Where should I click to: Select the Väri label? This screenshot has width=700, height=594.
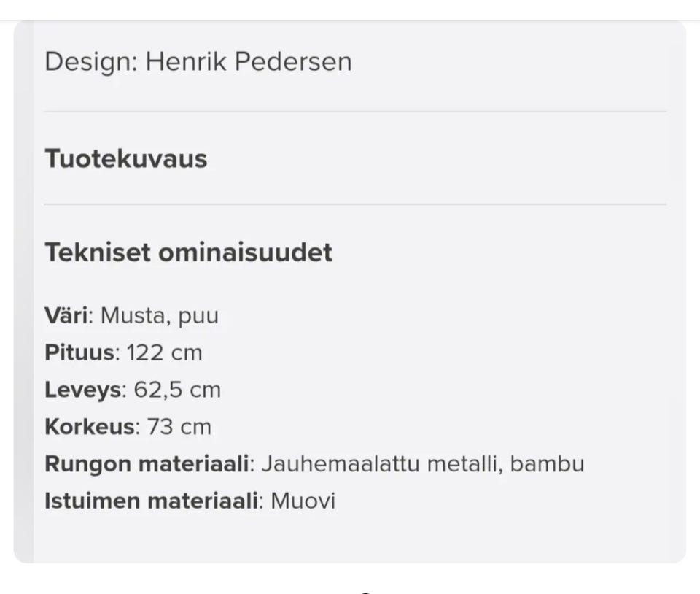click(68, 316)
